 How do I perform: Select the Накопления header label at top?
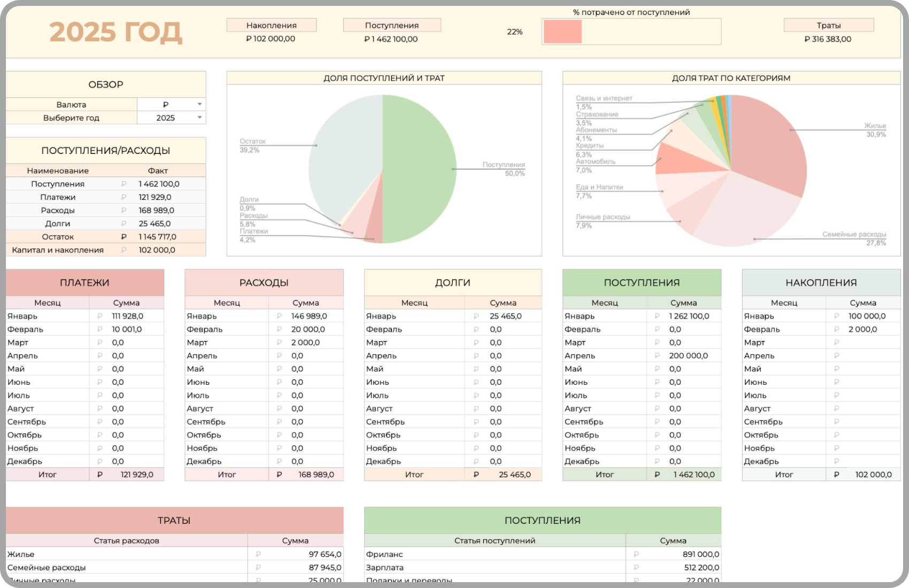click(272, 25)
